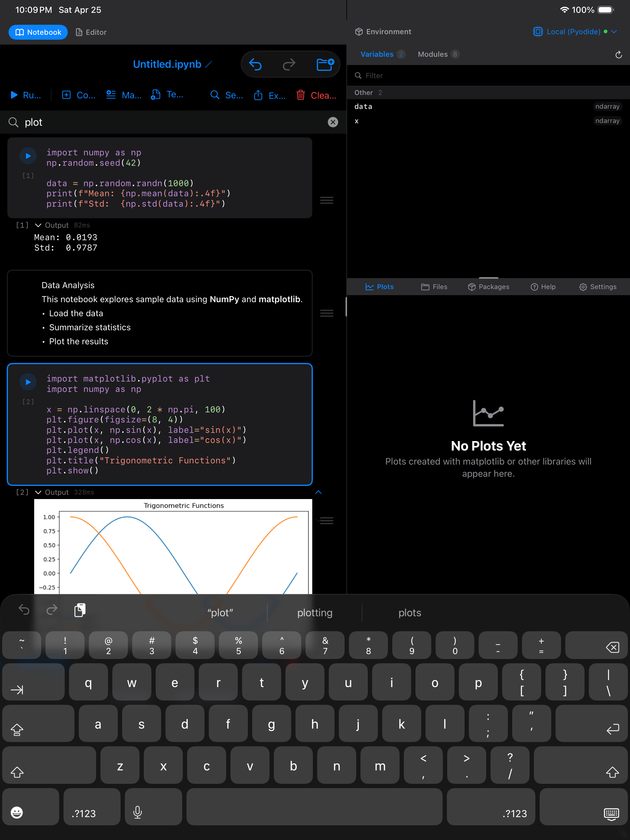Grab cell 2 output reorder handle
This screenshot has width=630, height=840.
pos(327,521)
